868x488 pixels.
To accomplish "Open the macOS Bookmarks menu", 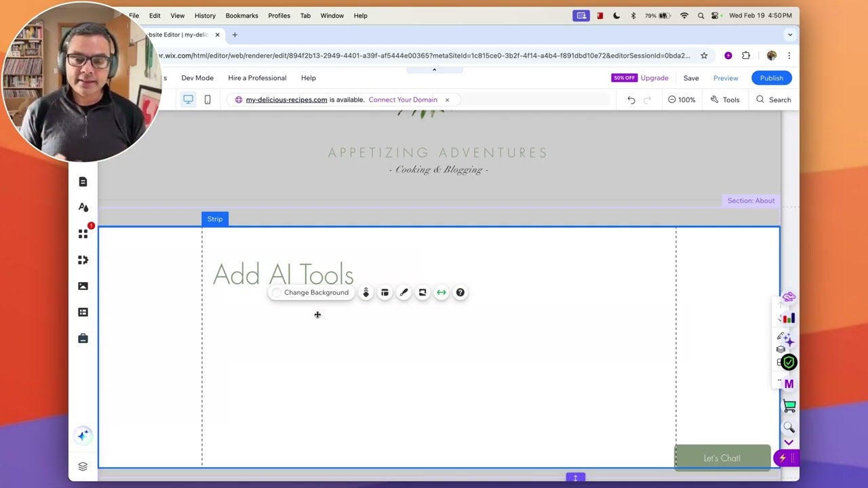I will [241, 16].
